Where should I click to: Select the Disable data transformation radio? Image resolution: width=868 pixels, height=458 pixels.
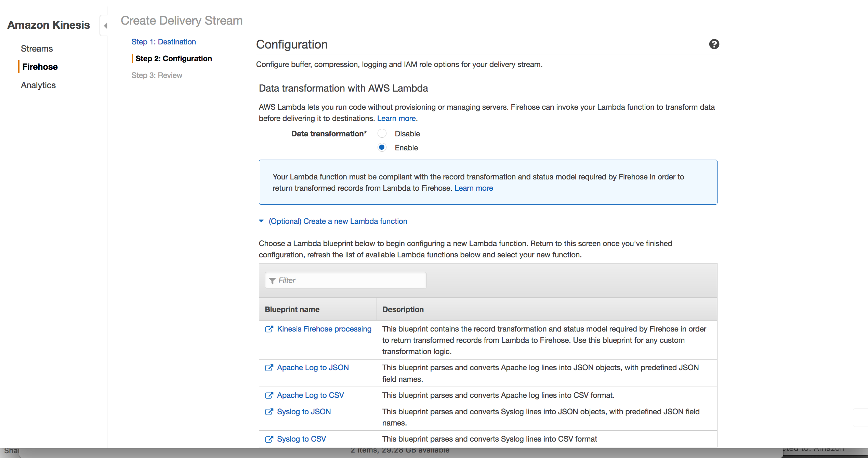tap(382, 134)
